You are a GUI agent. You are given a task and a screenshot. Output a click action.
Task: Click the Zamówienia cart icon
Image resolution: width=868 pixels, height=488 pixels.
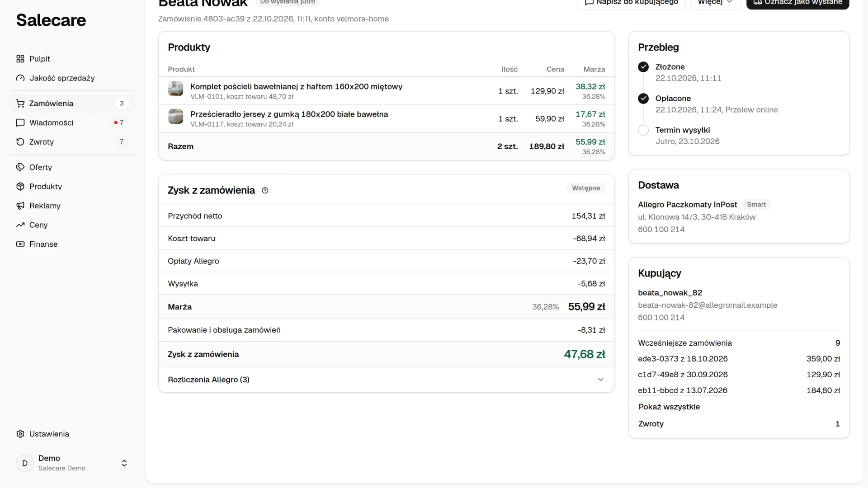pos(20,103)
